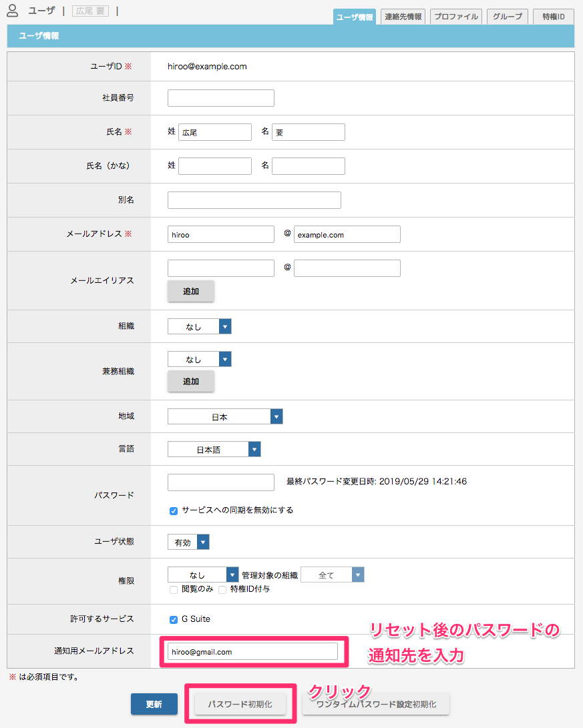583x728 pixels.
Task: Expand the 地域 dropdown showing 日本
Action: [x=225, y=417]
